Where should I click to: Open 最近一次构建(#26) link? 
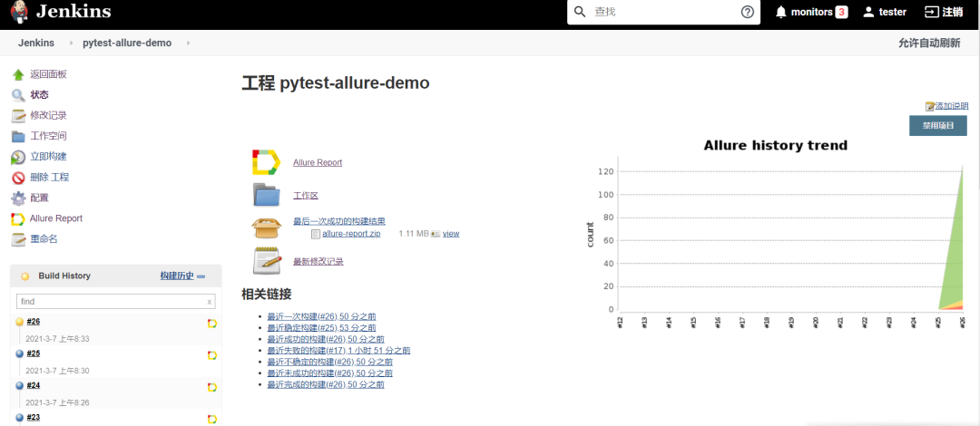pyautogui.click(x=321, y=316)
